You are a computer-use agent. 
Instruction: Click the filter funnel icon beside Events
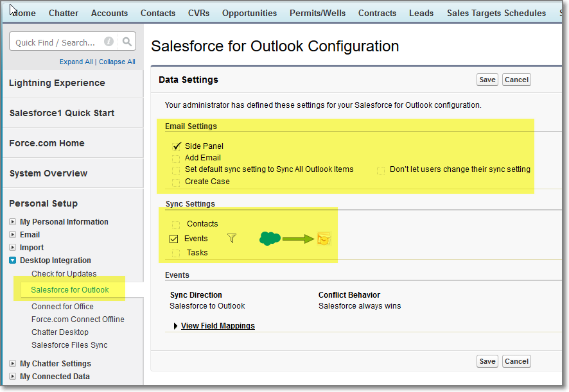pyautogui.click(x=232, y=238)
